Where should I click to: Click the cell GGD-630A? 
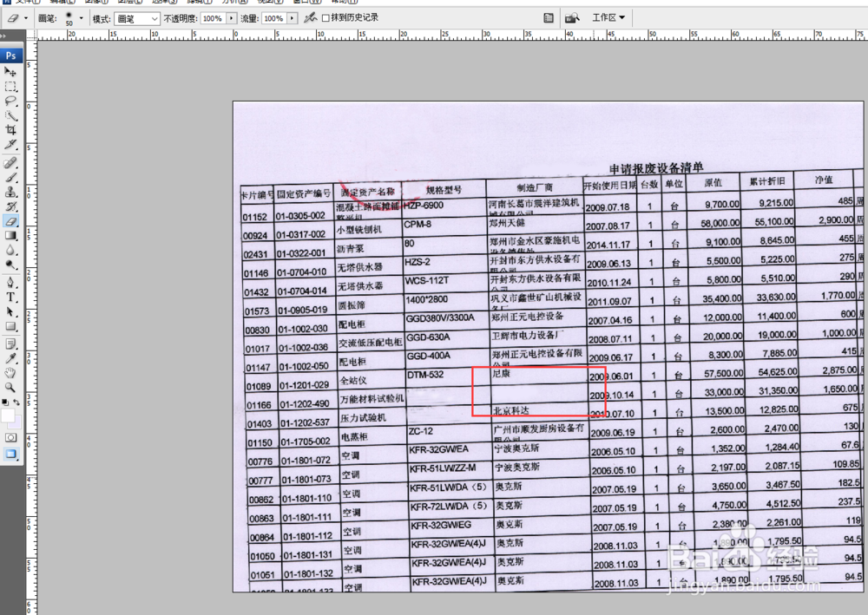click(x=429, y=337)
